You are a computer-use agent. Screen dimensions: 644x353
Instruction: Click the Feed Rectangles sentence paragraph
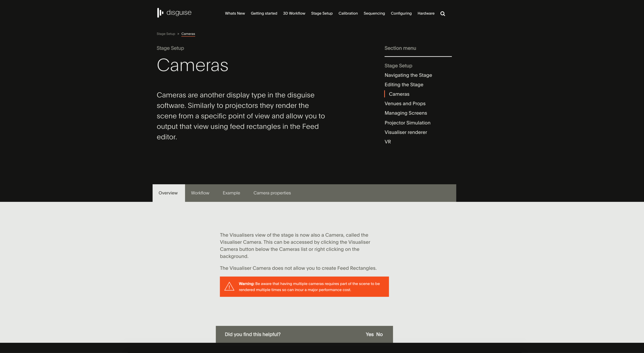coord(298,268)
